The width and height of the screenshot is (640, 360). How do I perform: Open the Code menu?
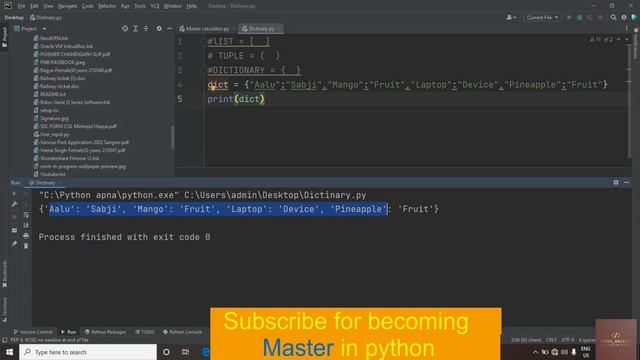coord(87,6)
